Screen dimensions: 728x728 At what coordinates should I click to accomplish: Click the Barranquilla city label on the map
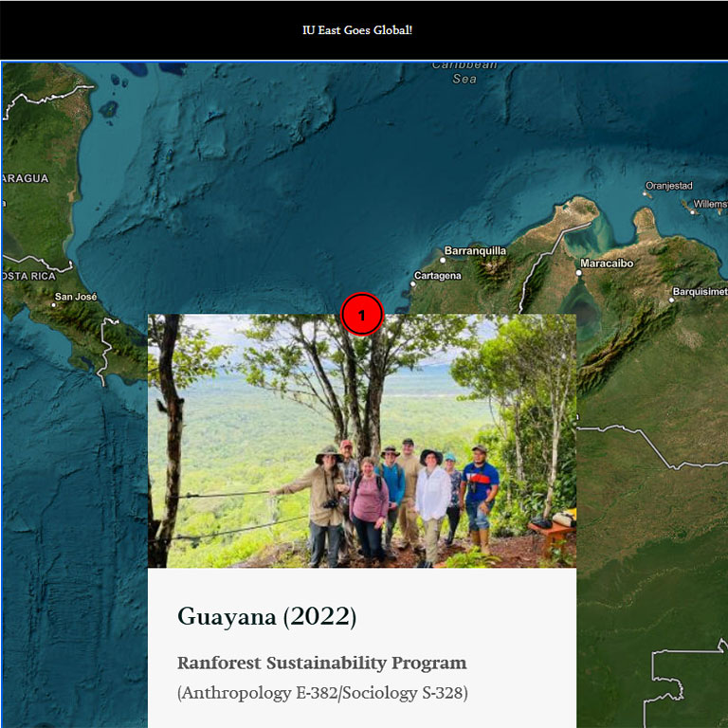tap(475, 250)
